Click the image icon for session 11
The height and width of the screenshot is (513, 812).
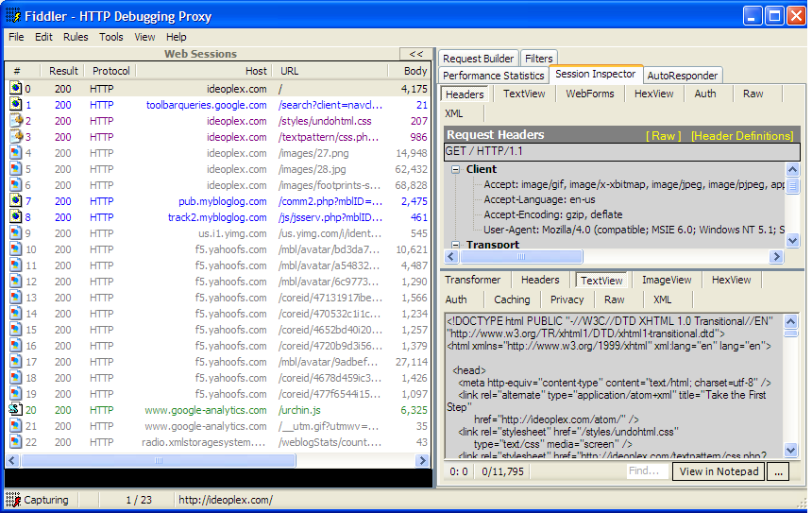click(16, 265)
